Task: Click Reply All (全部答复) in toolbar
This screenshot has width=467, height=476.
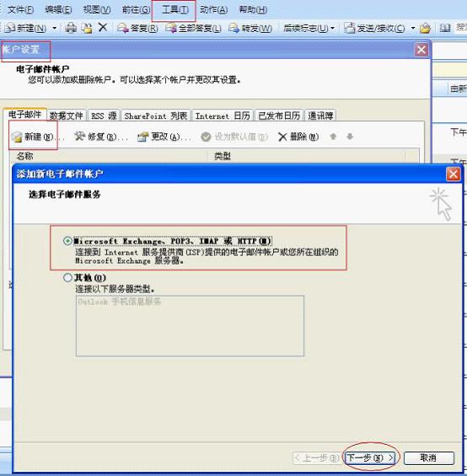Action: 193,29
